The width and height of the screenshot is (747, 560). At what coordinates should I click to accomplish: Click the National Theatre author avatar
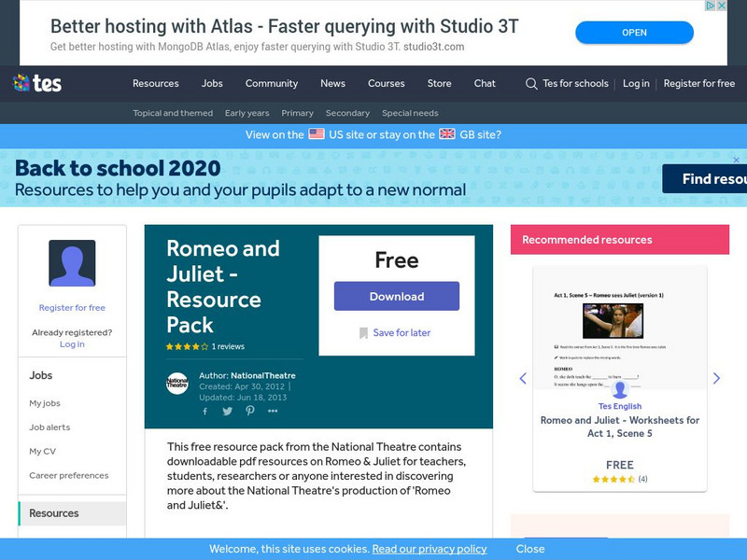[x=177, y=381]
